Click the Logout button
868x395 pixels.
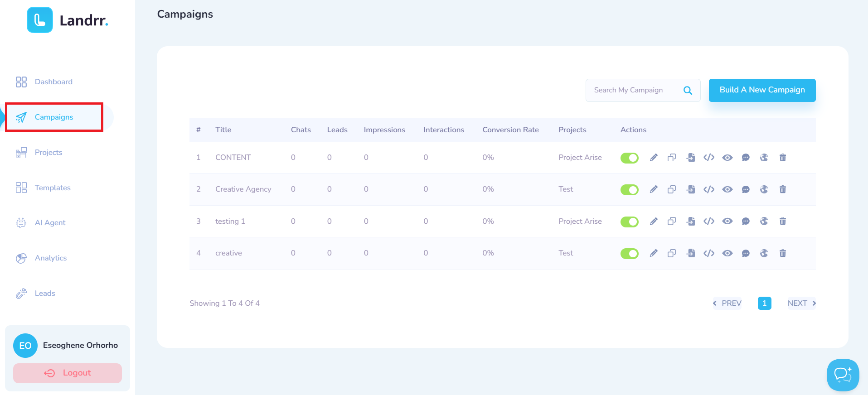tap(68, 373)
